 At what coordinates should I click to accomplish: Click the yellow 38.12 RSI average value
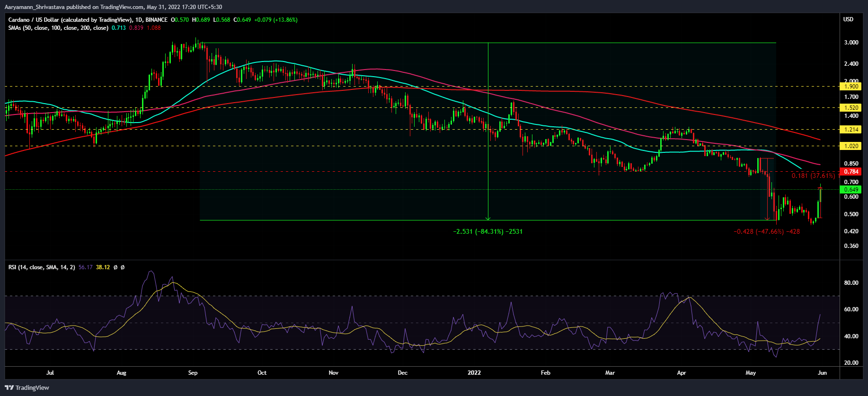(103, 267)
